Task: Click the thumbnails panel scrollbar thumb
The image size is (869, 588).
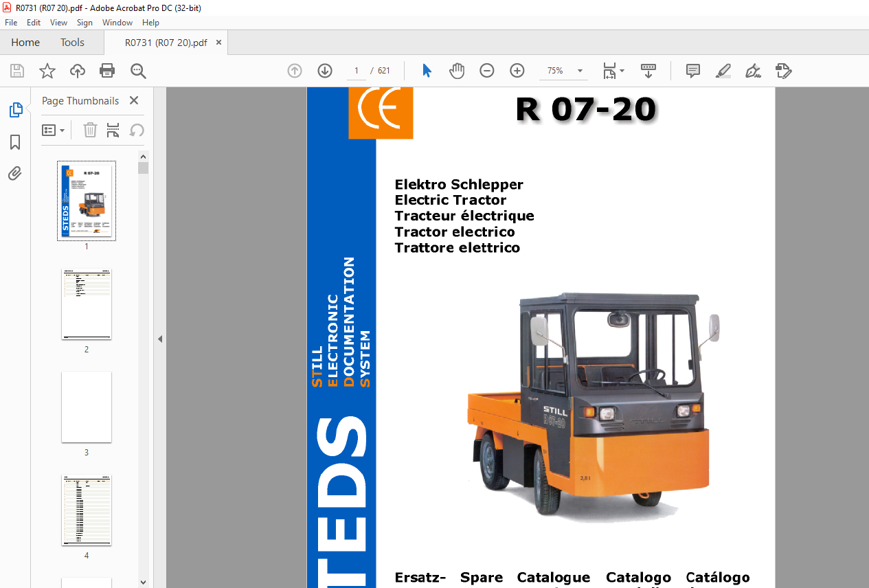Action: (x=143, y=168)
